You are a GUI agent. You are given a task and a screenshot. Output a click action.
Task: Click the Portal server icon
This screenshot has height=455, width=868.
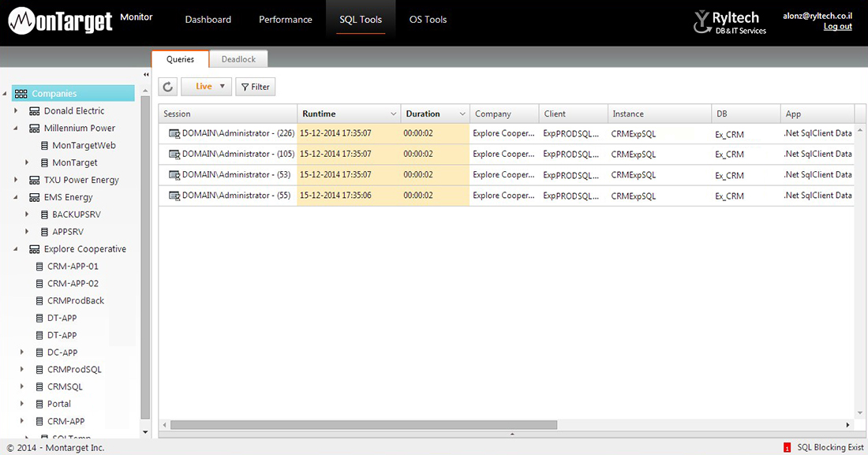(x=39, y=404)
